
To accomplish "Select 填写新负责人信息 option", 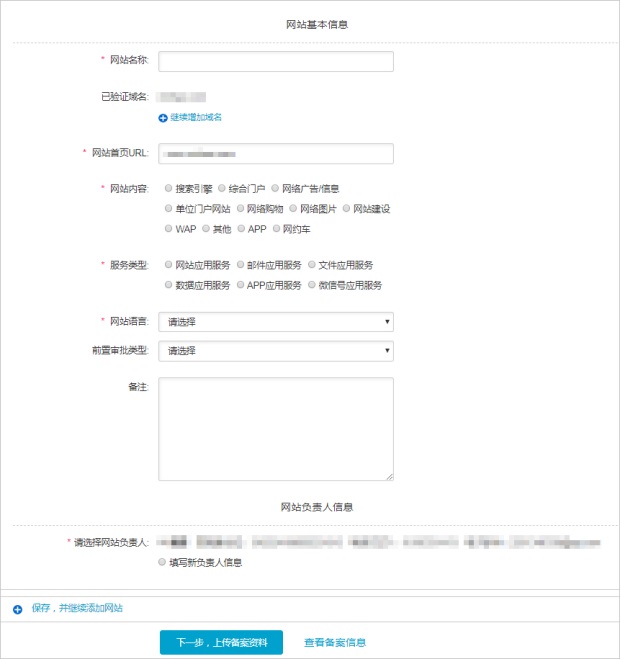I will [163, 562].
